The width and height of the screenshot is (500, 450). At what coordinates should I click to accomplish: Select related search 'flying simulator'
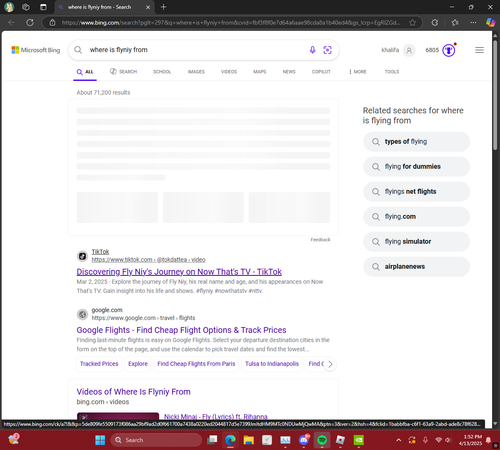(416, 242)
